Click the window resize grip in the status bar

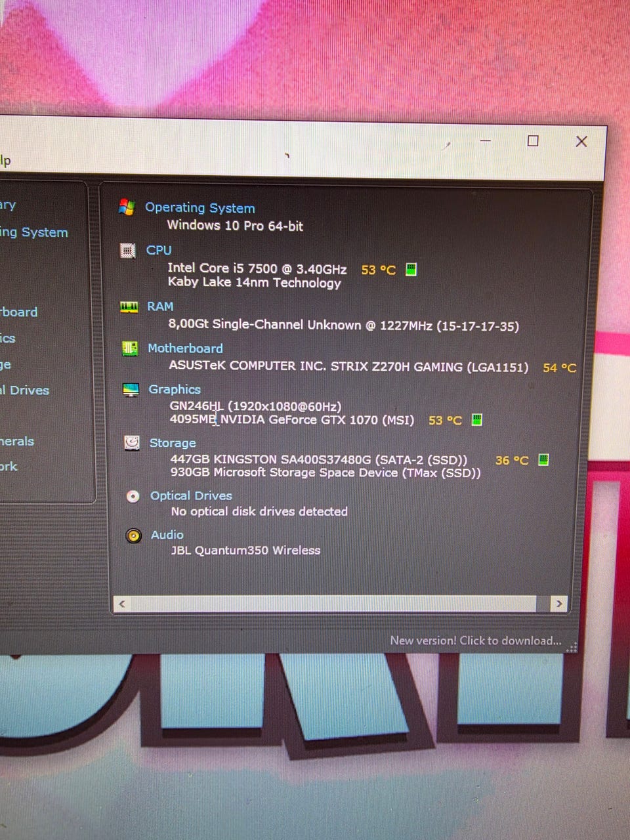coord(572,648)
